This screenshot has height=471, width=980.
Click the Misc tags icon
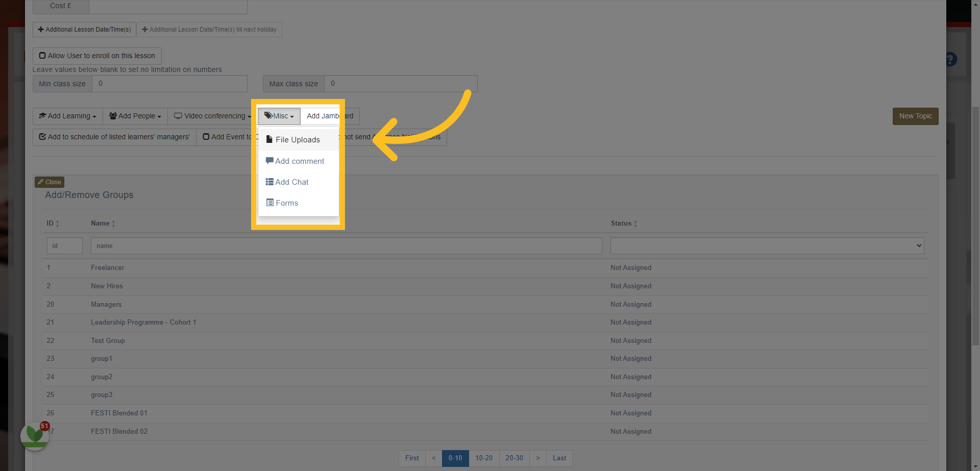pyautogui.click(x=268, y=115)
